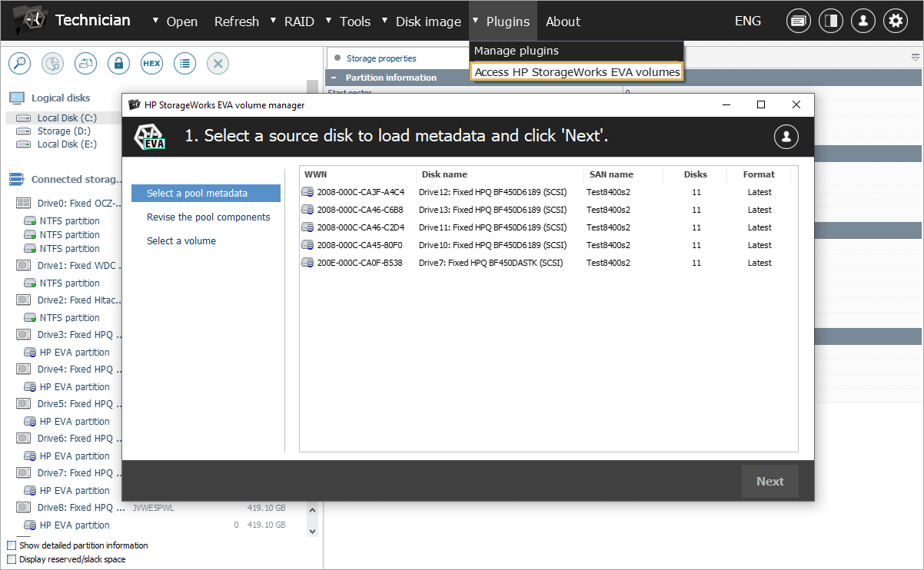Viewport: 924px width, 570px height.
Task: Click the panel layout icon in the top bar
Action: 831,22
